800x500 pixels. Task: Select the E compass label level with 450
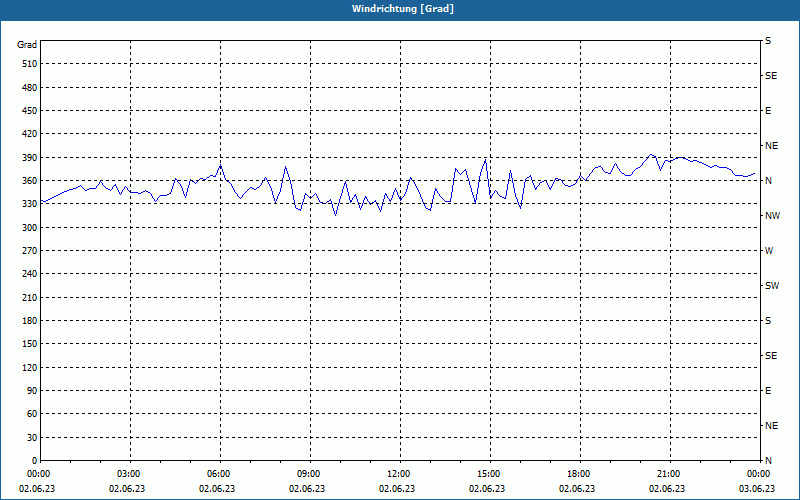pos(768,111)
